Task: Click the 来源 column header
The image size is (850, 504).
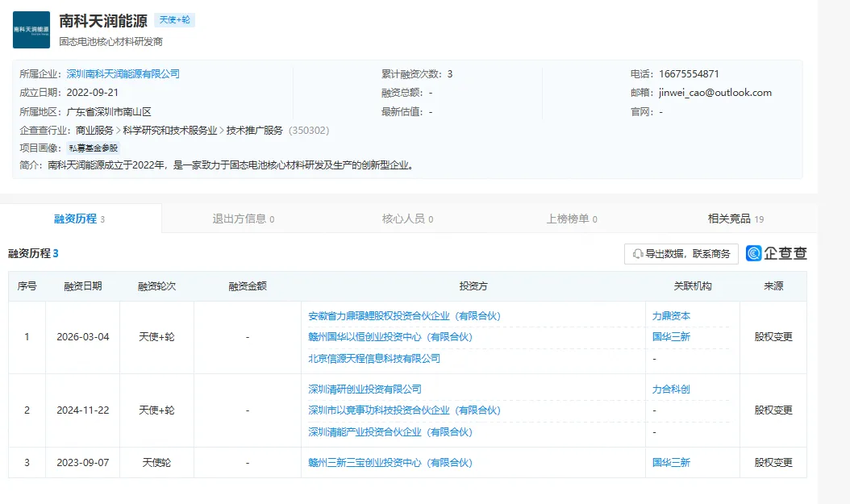Action: click(x=773, y=286)
